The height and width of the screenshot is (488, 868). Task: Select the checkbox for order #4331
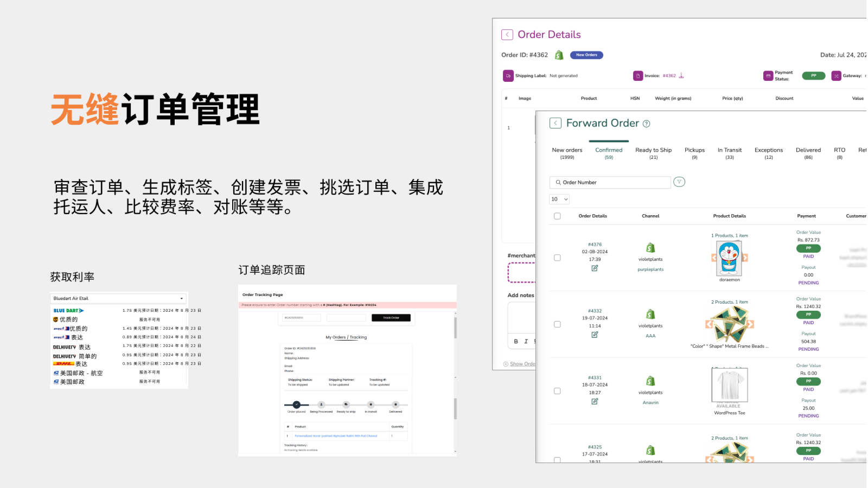(557, 391)
